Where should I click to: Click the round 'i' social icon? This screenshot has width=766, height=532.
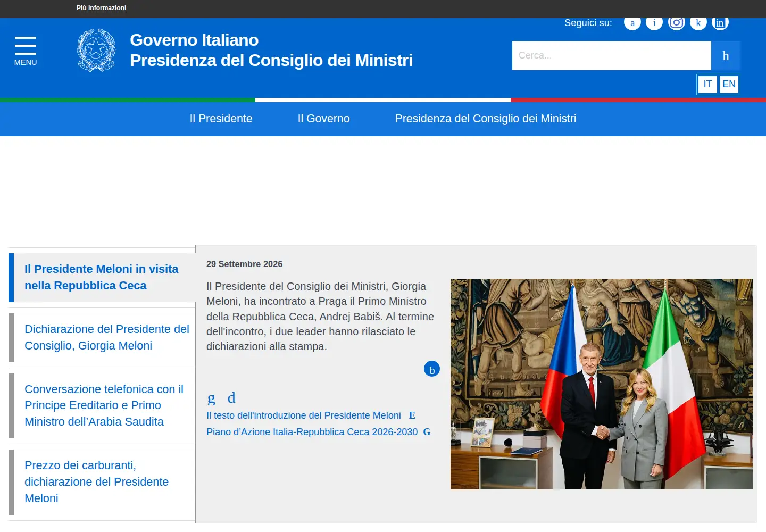(654, 23)
